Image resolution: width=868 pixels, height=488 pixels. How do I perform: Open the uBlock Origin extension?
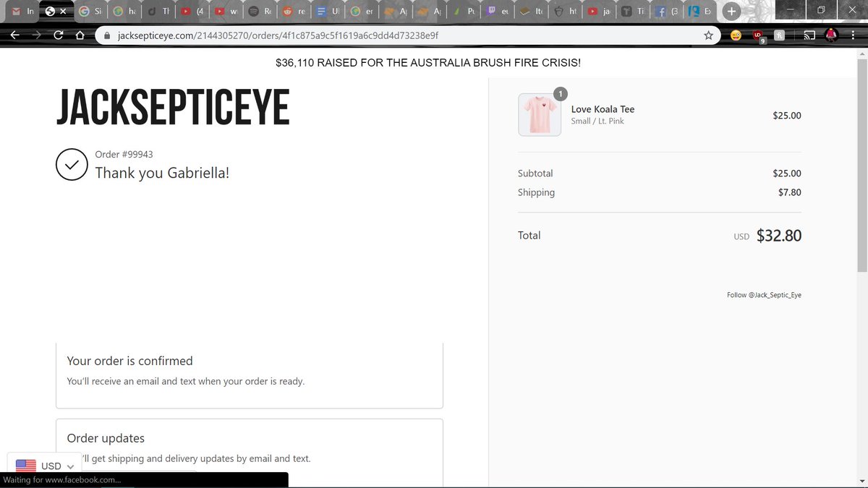758,35
